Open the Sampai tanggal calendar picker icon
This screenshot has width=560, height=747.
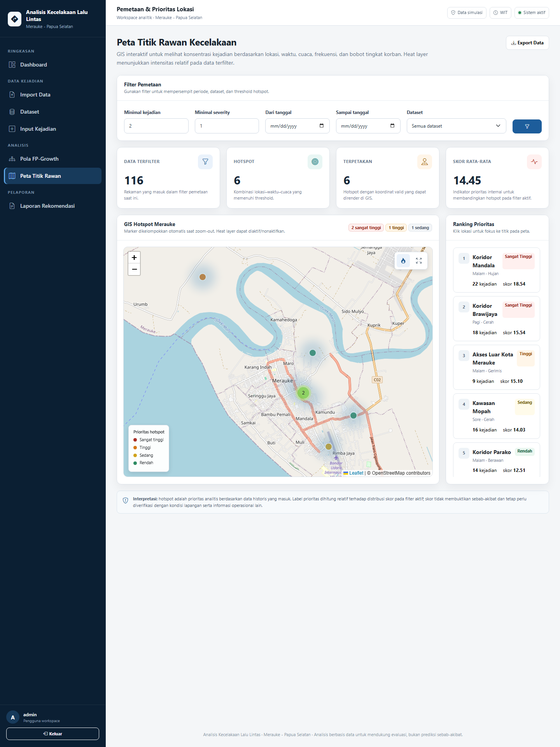(392, 126)
